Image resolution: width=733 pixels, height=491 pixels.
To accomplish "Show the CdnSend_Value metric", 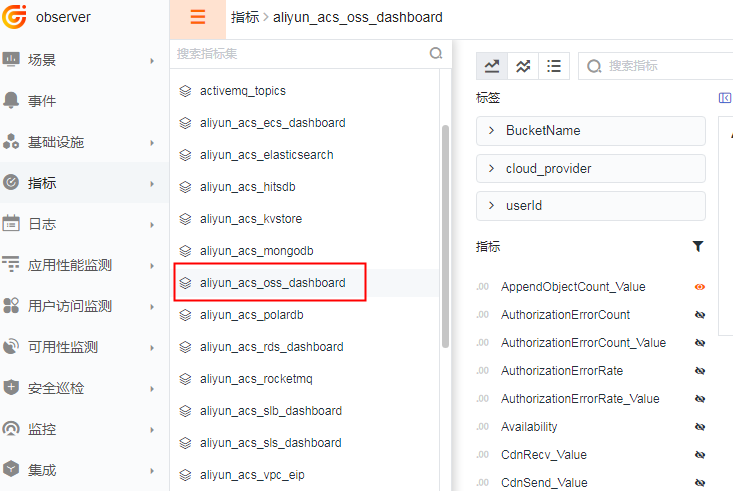I will click(x=700, y=483).
